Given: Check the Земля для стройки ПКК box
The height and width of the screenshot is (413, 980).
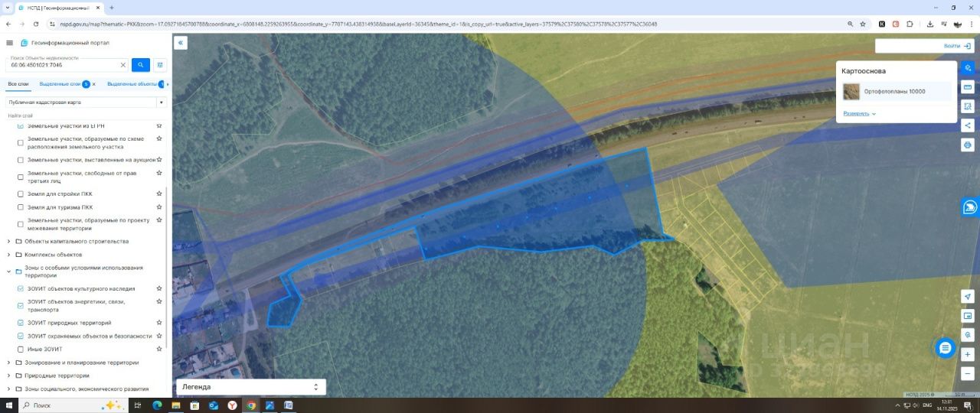Looking at the screenshot, I should tap(21, 194).
